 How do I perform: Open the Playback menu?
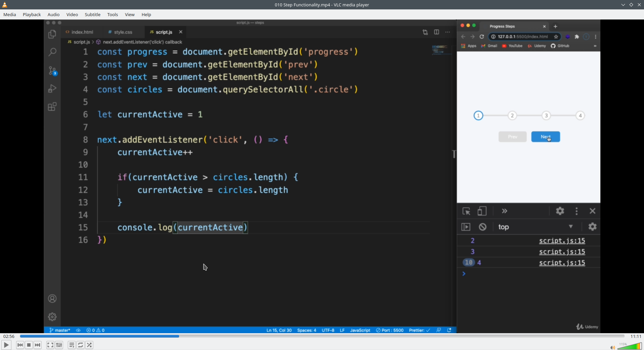[32, 14]
